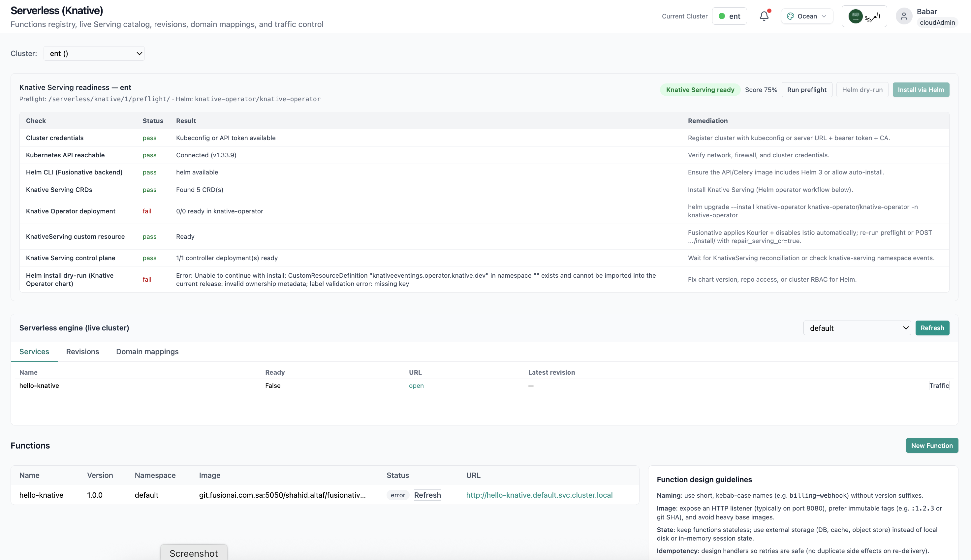This screenshot has height=560, width=971.
Task: Click the Connected (v1.33.9) result
Action: coord(206,155)
